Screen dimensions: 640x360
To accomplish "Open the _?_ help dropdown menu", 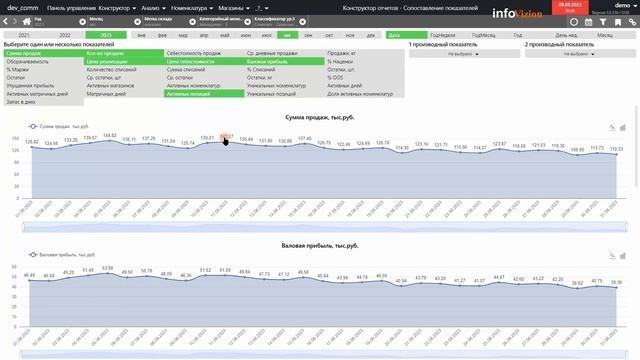I will click(262, 8).
